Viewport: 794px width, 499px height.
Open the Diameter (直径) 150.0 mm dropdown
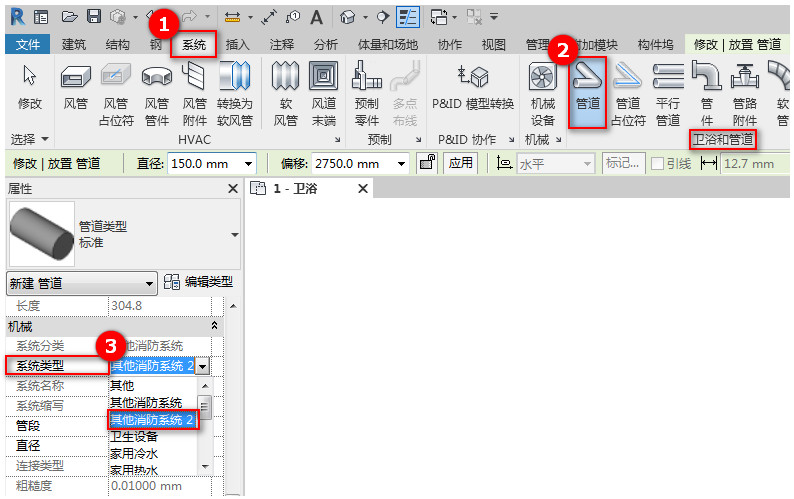pos(248,164)
